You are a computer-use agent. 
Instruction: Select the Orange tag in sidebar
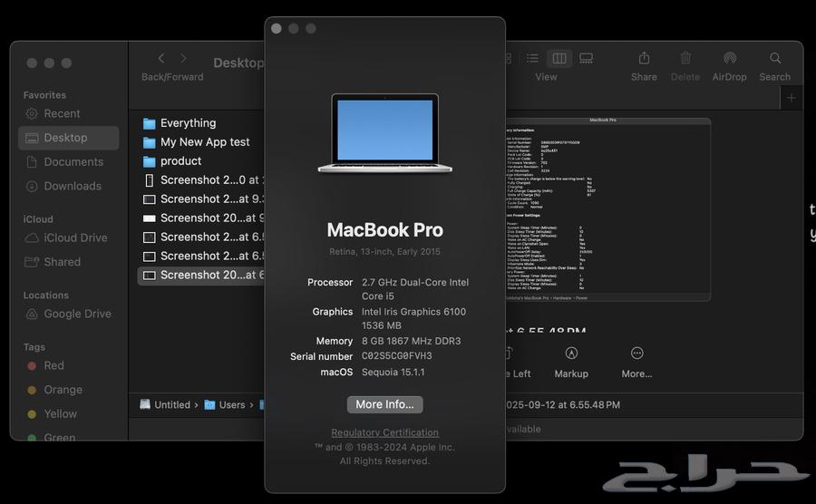[x=63, y=390]
